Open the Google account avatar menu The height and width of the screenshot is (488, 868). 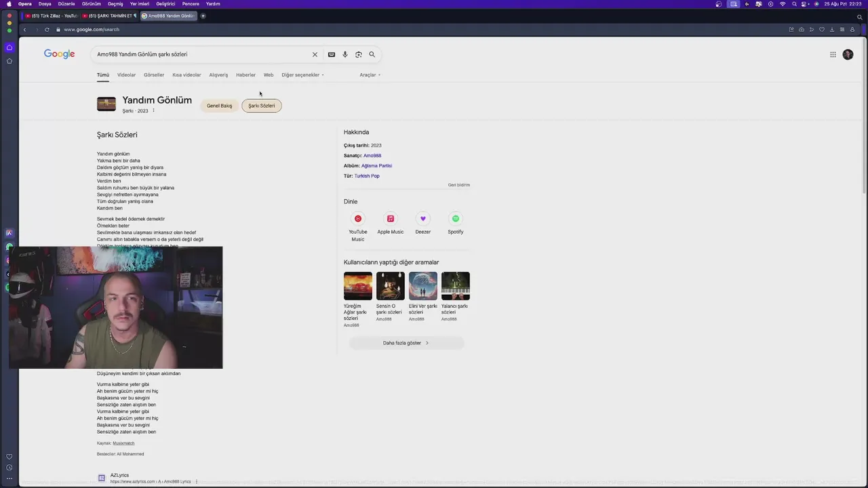pos(848,54)
